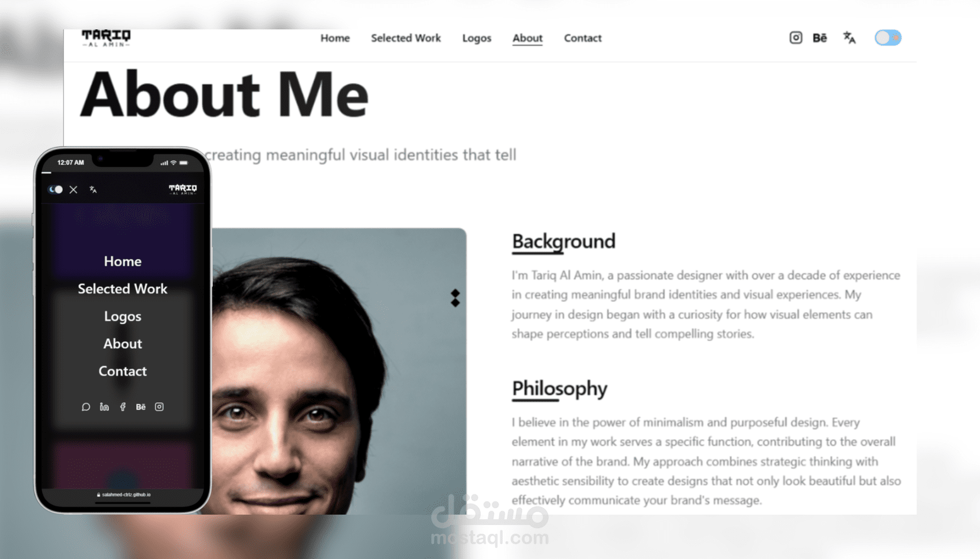Open Facebook icon in phone menu
Viewport: 980px width, 559px height.
click(123, 407)
